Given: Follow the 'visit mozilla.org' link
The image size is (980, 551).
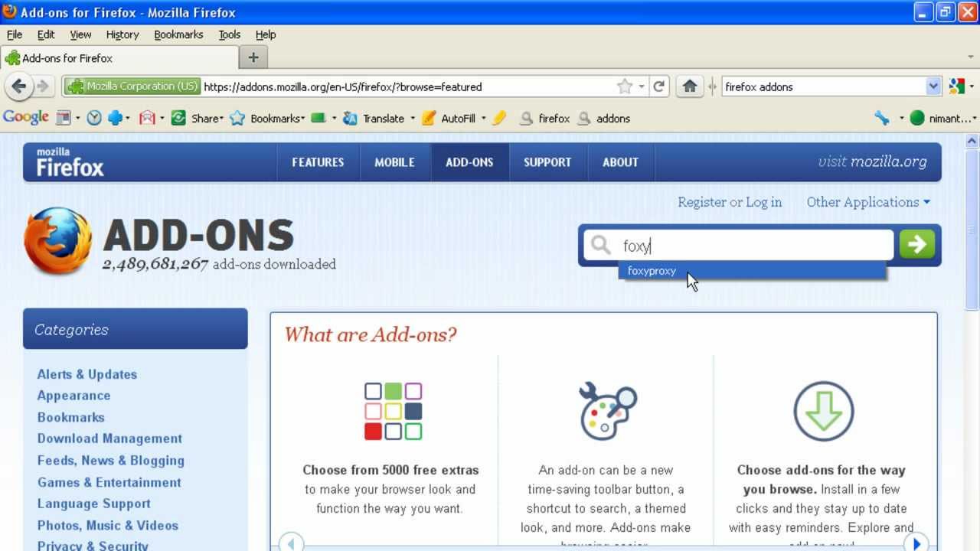Looking at the screenshot, I should pos(872,161).
